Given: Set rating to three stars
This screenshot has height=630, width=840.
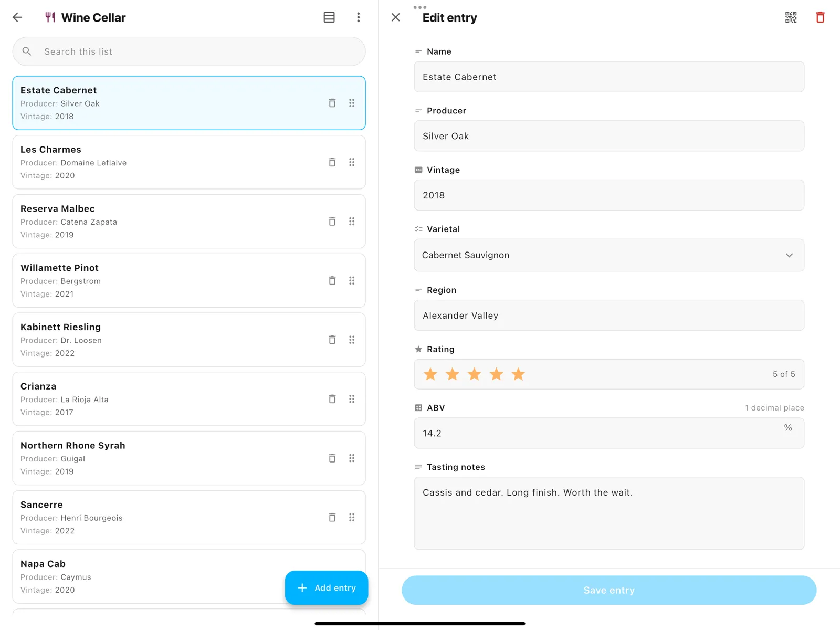Looking at the screenshot, I should [x=474, y=374].
